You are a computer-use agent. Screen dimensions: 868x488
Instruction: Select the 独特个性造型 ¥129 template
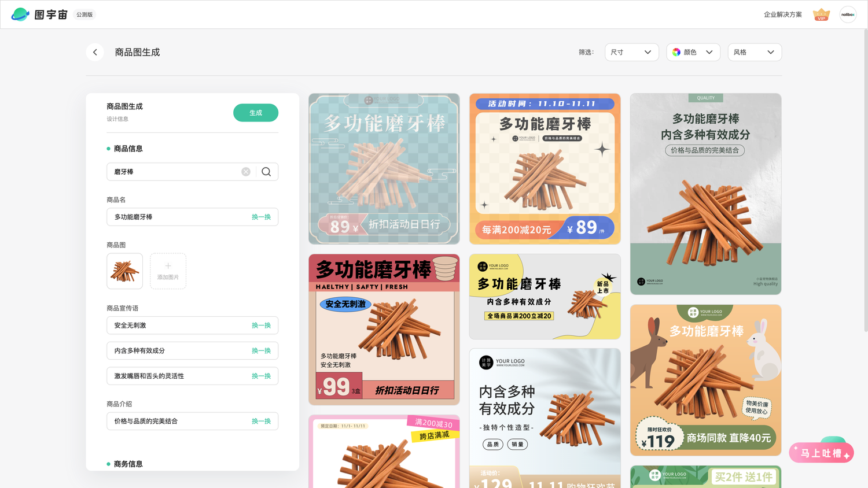(545, 418)
